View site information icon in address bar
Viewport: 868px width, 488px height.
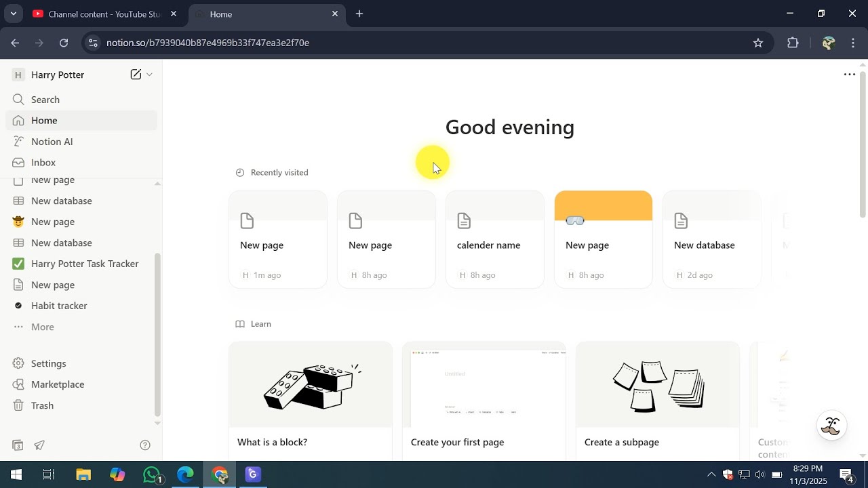coord(94,43)
